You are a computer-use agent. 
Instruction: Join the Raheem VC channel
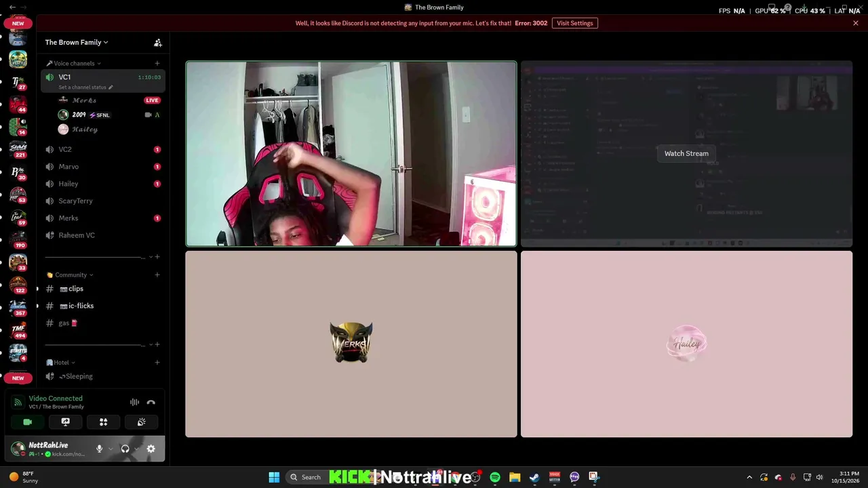click(103, 235)
